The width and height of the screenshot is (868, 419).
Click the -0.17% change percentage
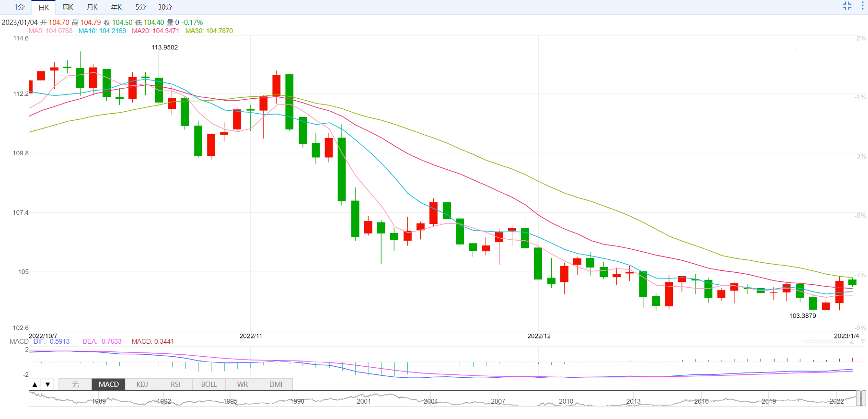click(192, 23)
